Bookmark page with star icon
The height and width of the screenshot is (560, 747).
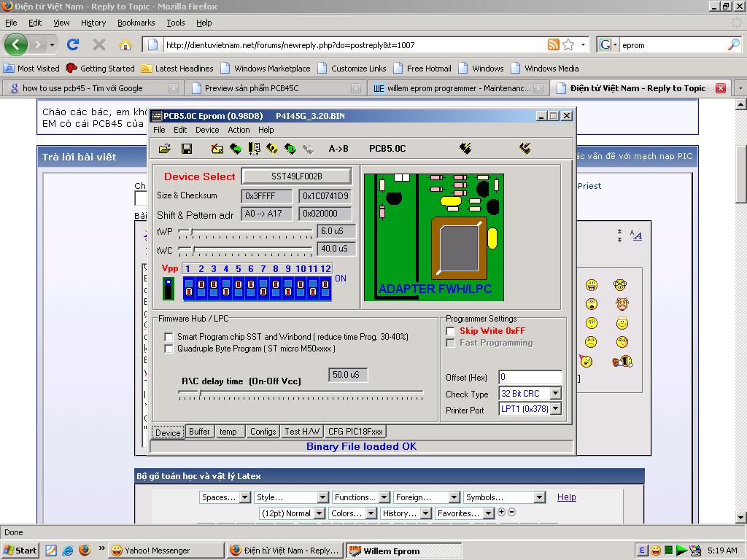point(568,44)
